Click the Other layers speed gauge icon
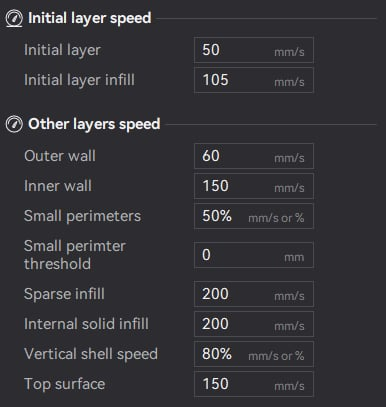 tap(14, 124)
